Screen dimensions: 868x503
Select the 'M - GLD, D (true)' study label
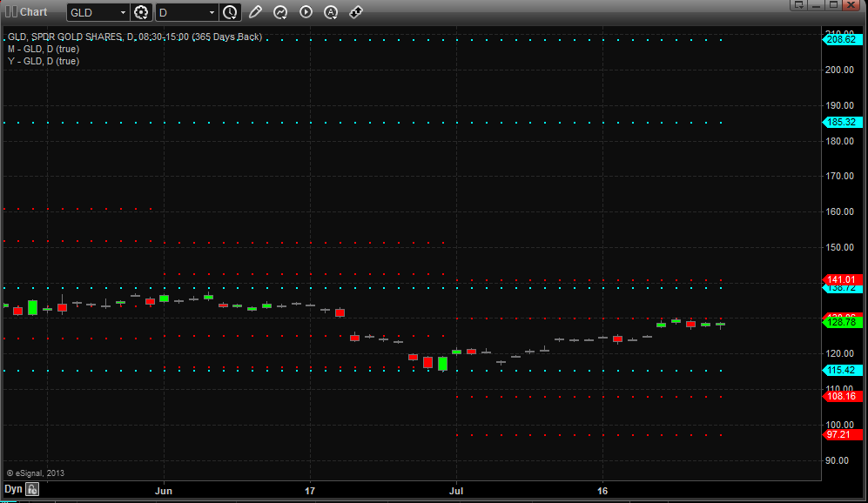(x=44, y=50)
